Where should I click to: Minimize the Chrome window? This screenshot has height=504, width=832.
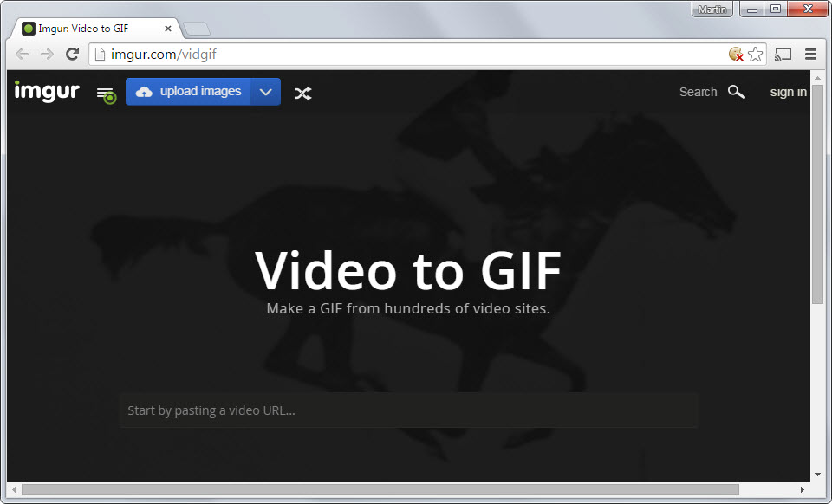pos(752,9)
